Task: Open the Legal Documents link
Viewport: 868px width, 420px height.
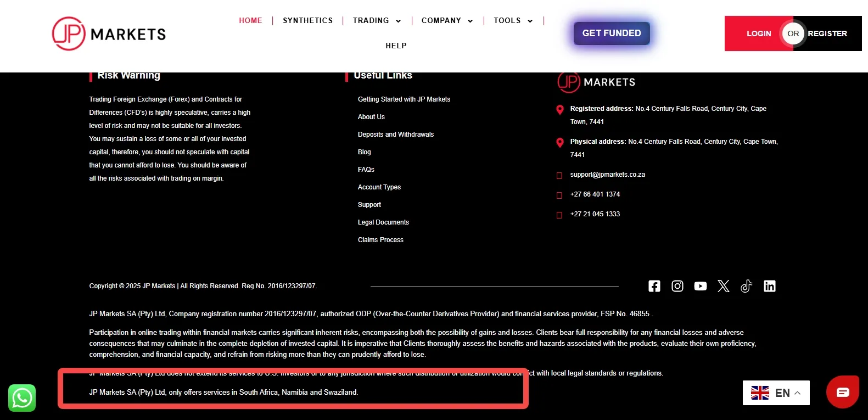Action: click(x=383, y=222)
